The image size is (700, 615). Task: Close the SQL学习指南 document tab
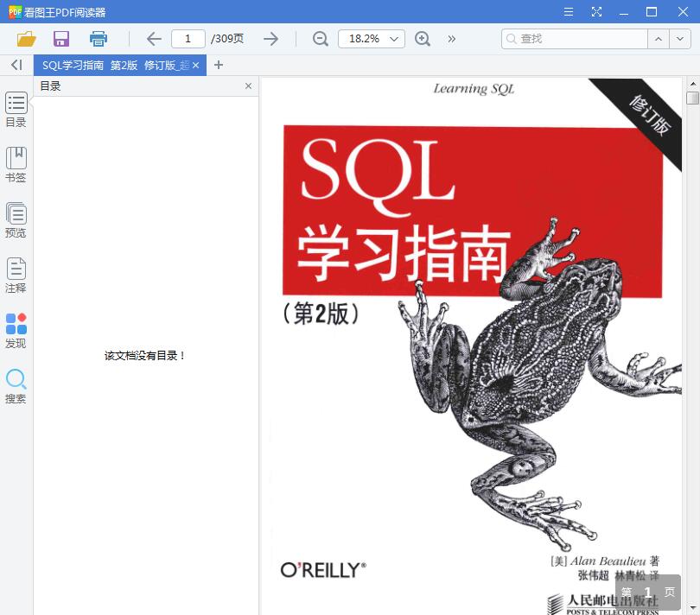click(x=195, y=65)
